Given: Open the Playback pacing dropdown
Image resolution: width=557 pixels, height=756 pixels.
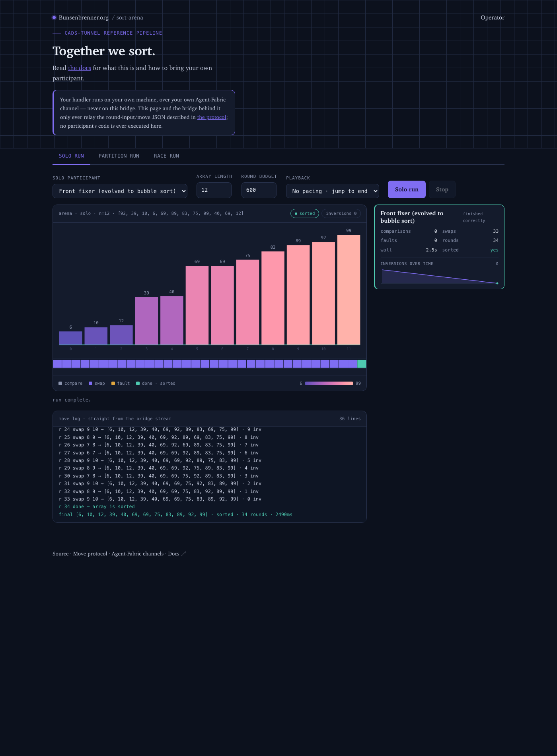Looking at the screenshot, I should [x=333, y=191].
